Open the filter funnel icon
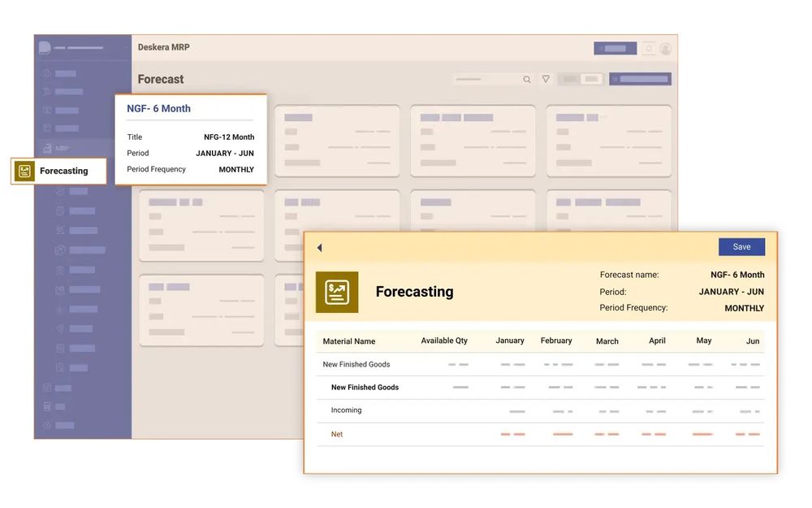Viewport: 812px width, 508px height. [x=546, y=80]
